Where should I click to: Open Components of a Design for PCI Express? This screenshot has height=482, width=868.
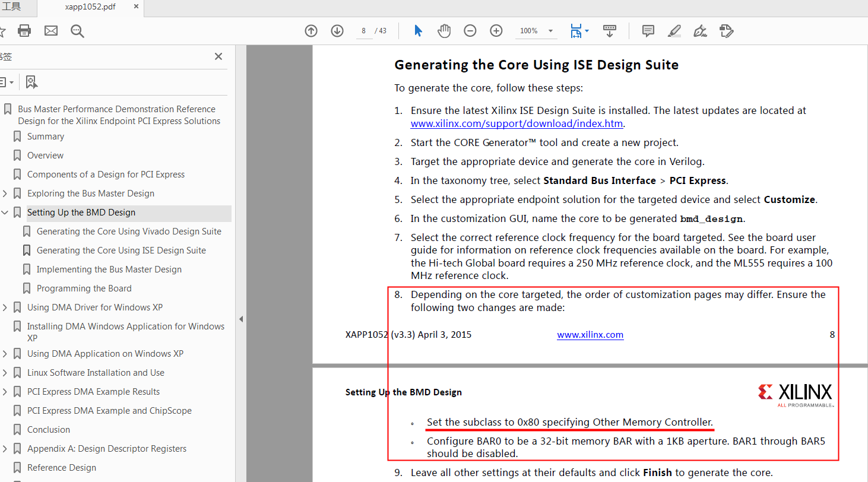click(x=106, y=175)
